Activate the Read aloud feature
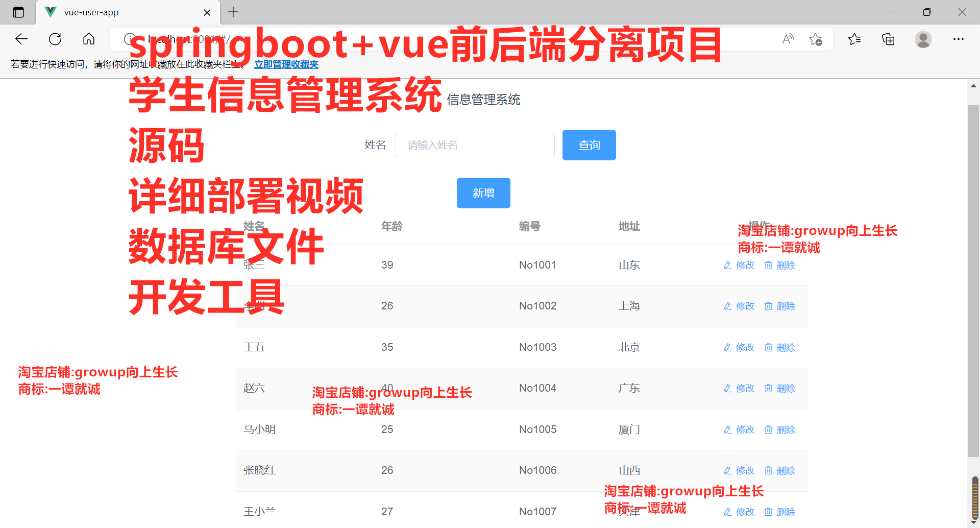 pos(788,39)
